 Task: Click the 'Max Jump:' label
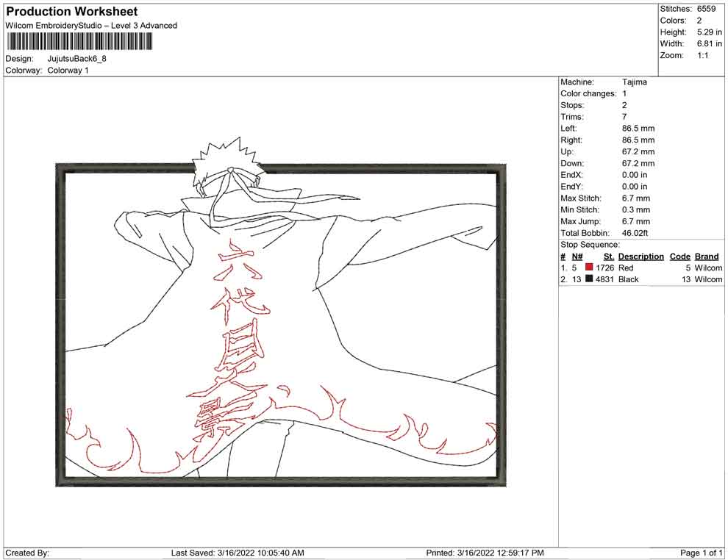pos(580,221)
